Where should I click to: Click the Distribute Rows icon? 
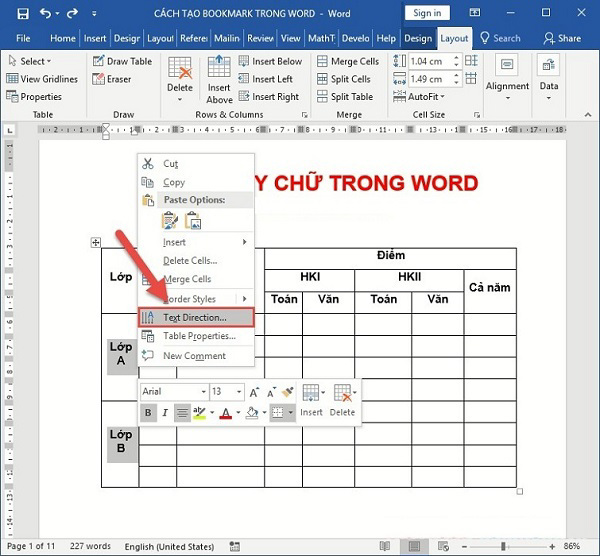pos(471,60)
